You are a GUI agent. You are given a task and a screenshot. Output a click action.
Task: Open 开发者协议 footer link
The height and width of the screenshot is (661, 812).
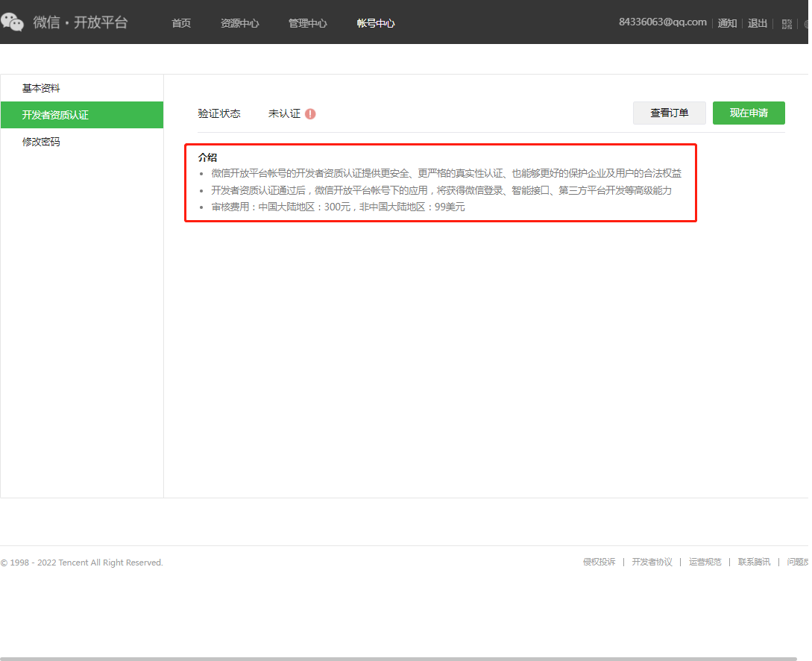click(652, 562)
